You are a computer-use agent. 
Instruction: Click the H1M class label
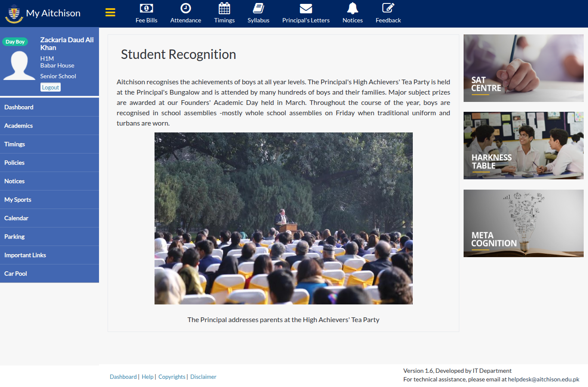(47, 58)
